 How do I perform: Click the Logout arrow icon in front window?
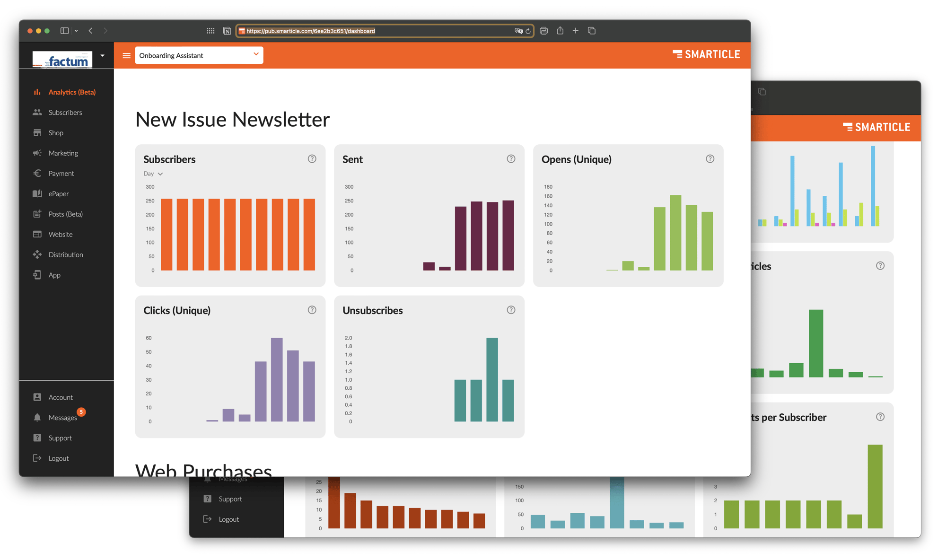coord(37,458)
